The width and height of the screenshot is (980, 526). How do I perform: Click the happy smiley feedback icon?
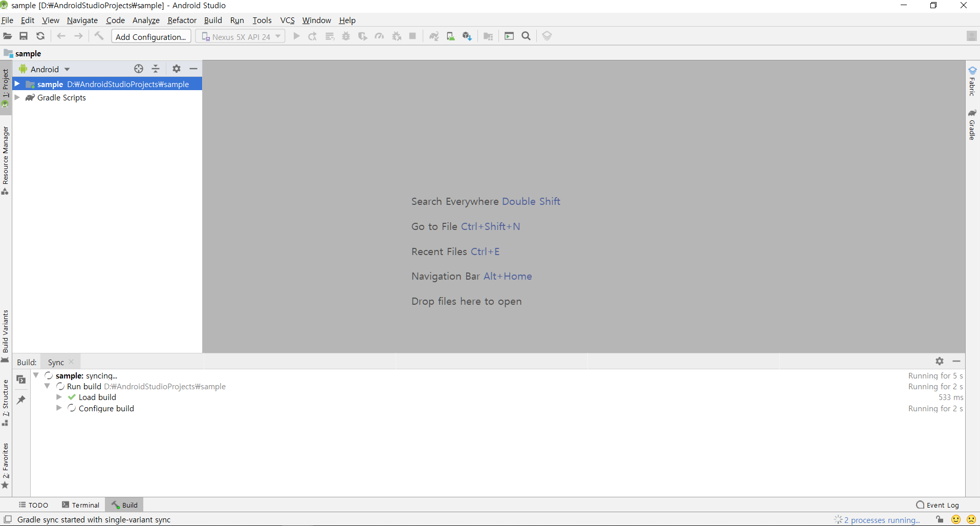956,519
